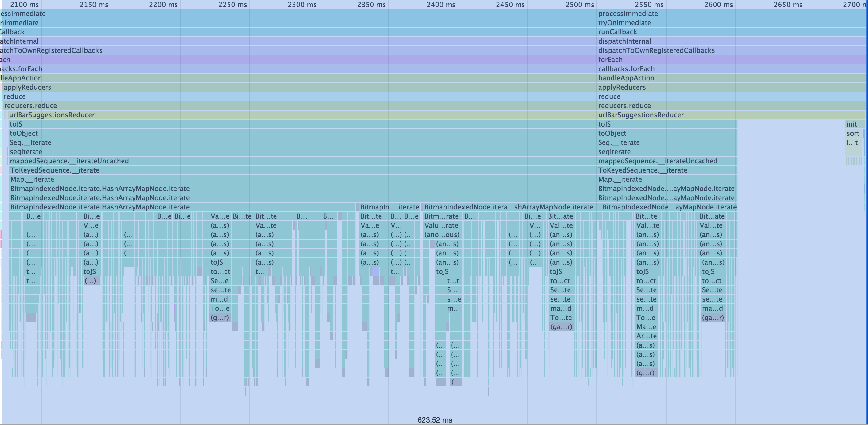Click the 2350 ms ruler mark
Image resolution: width=868 pixels, height=425 pixels.
(x=371, y=5)
